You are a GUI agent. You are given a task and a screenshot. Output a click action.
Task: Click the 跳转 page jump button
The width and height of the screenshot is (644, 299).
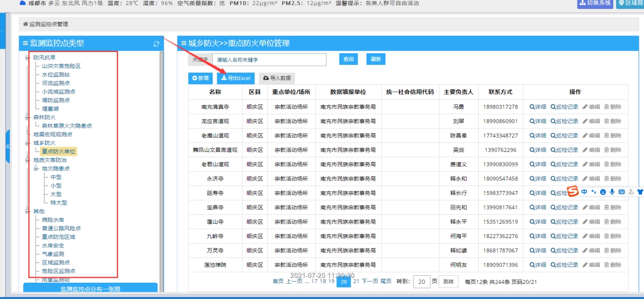[x=449, y=281]
